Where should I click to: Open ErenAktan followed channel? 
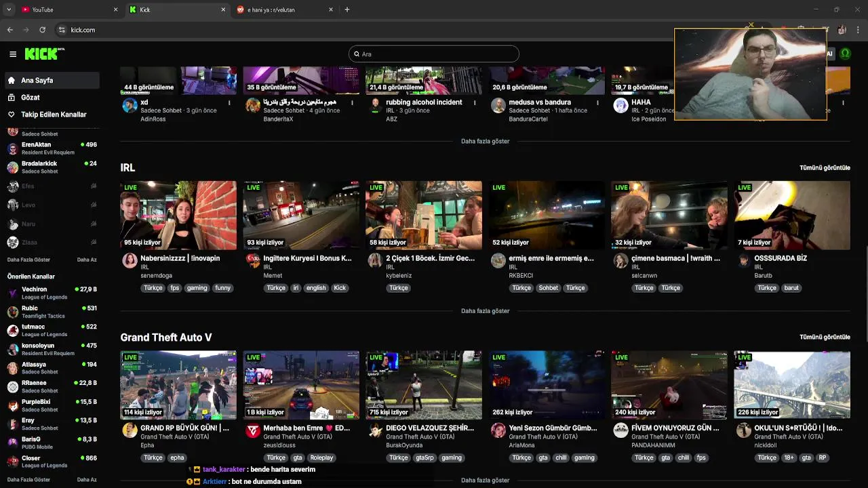point(52,148)
